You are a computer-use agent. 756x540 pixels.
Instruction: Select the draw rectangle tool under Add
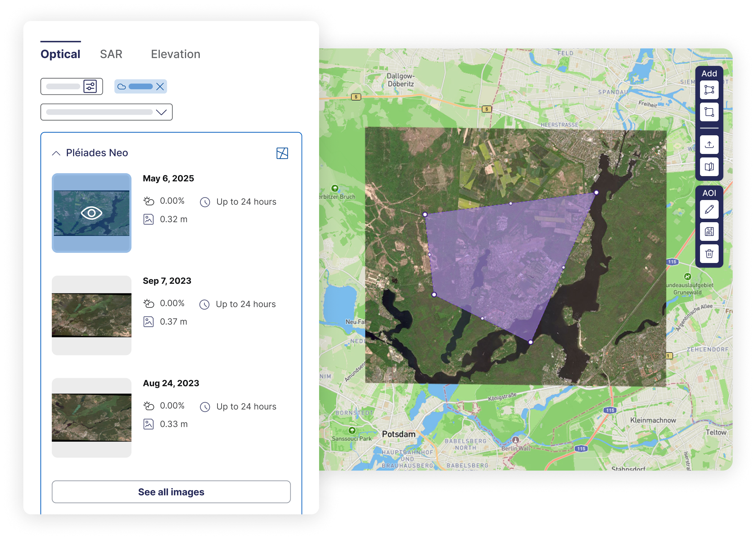pyautogui.click(x=709, y=112)
